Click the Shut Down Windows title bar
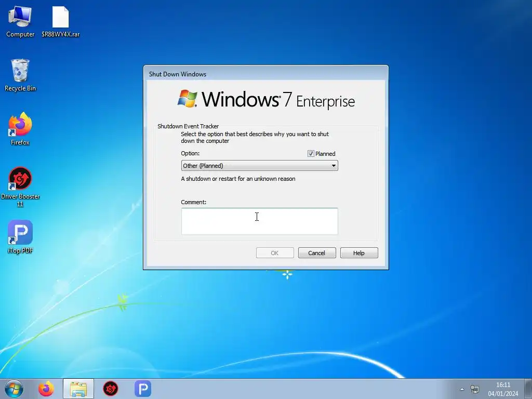The image size is (532, 399). 265,74
